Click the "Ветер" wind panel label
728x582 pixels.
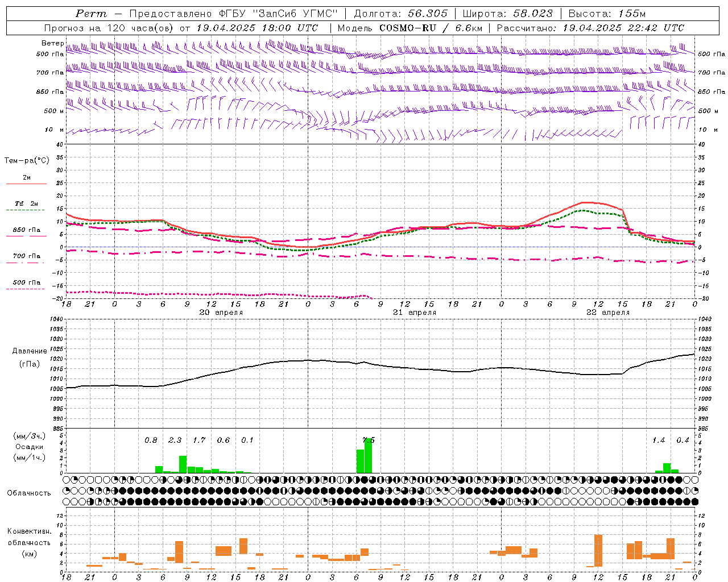coord(52,43)
